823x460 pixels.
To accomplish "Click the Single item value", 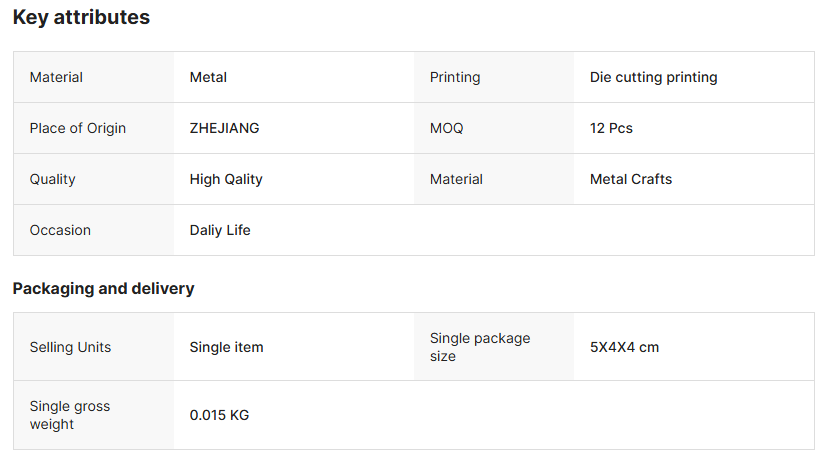I will pos(227,347).
